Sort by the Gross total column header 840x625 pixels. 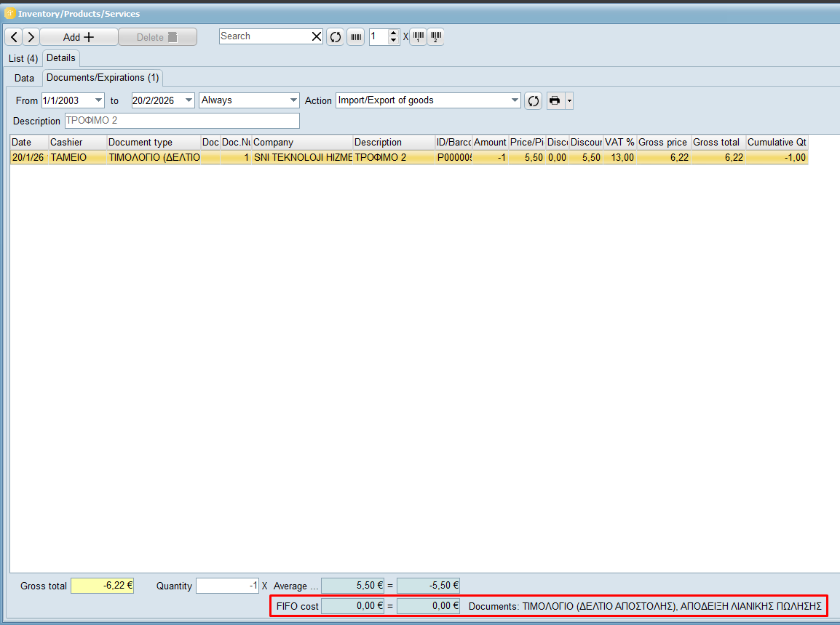point(717,143)
